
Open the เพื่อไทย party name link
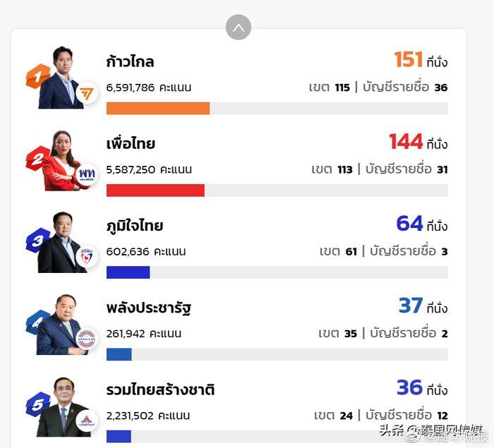click(x=131, y=144)
